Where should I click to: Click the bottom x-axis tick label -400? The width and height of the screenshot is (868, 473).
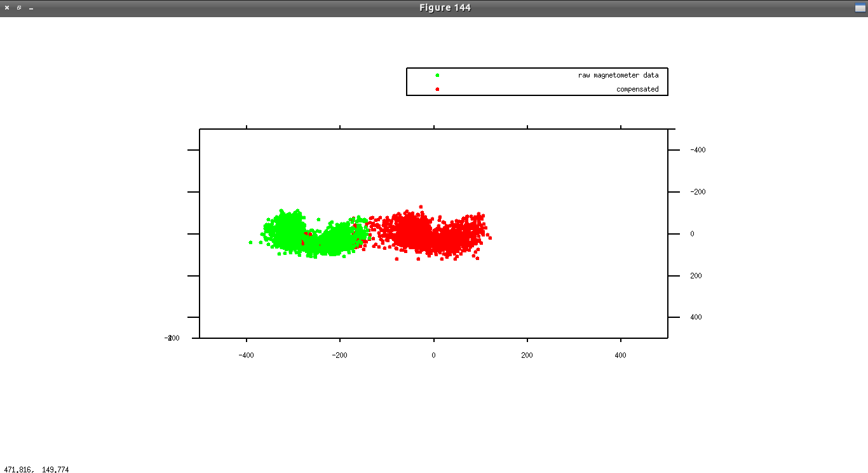246,355
